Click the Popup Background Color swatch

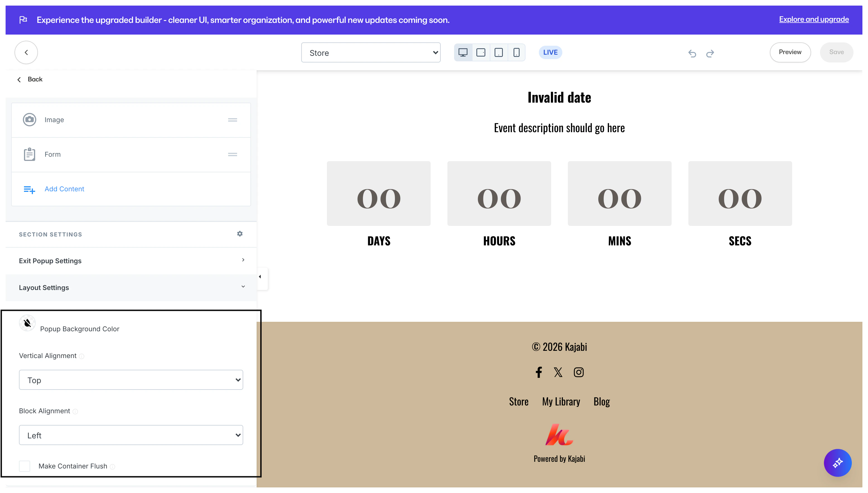pos(27,323)
